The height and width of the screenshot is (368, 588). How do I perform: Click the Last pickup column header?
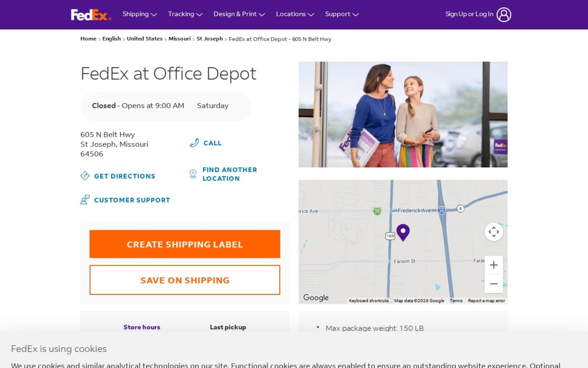228,327
